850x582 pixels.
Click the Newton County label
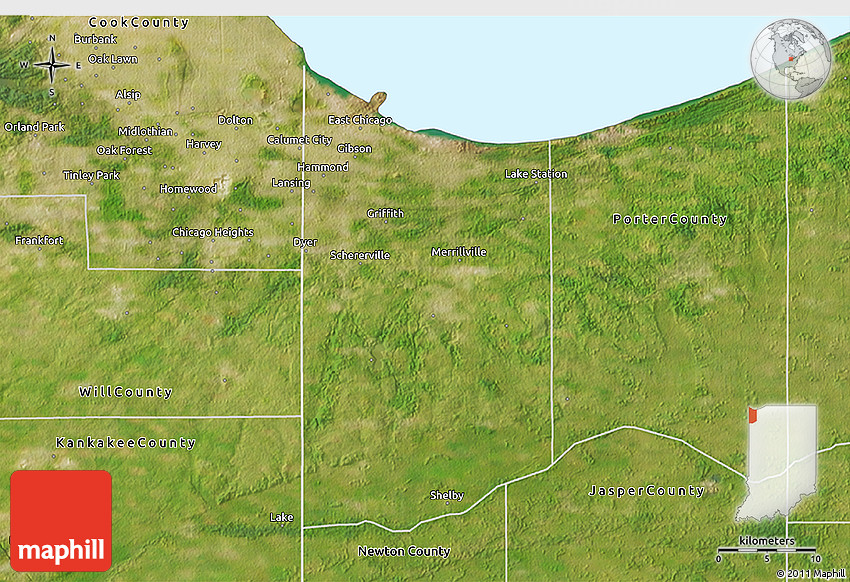[x=404, y=551]
